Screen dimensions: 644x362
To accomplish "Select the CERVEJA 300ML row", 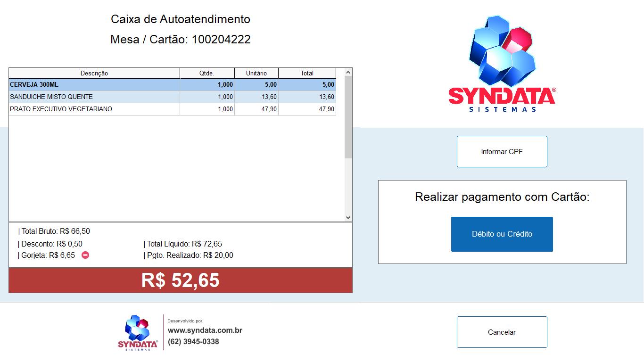I will (94, 85).
